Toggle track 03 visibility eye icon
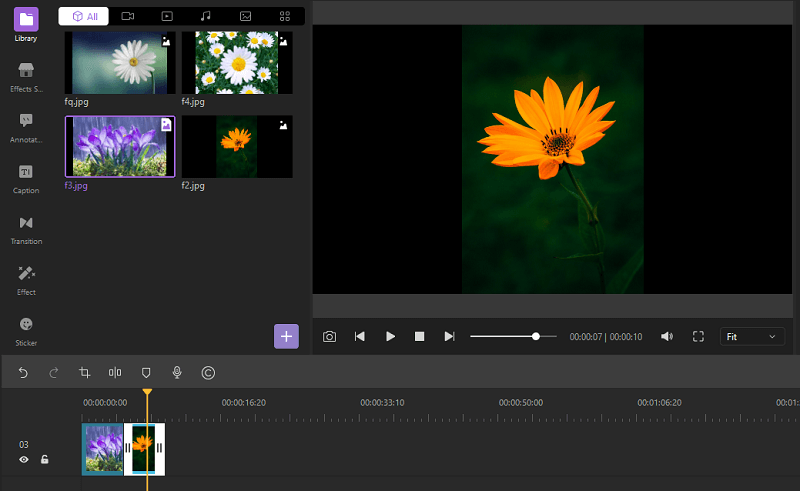800x491 pixels. (x=24, y=459)
